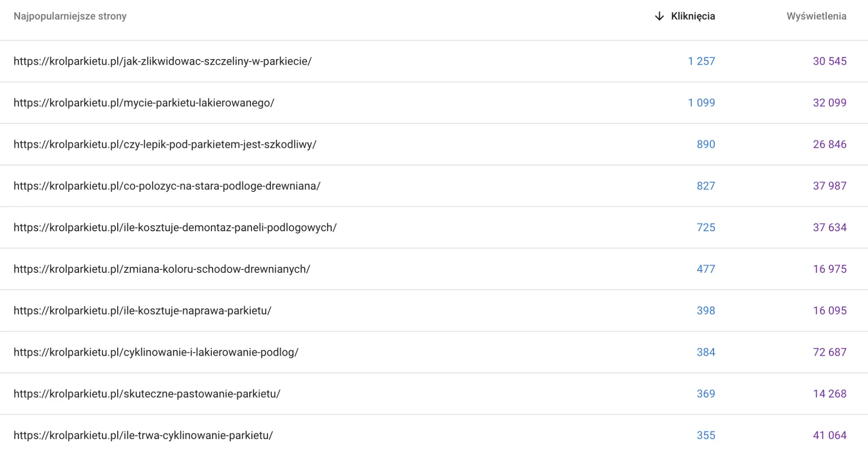Viewport: 868px width, 455px height.
Task: Select the ile-trwa-cyklinowanie-parkietu URL
Action: tap(143, 435)
